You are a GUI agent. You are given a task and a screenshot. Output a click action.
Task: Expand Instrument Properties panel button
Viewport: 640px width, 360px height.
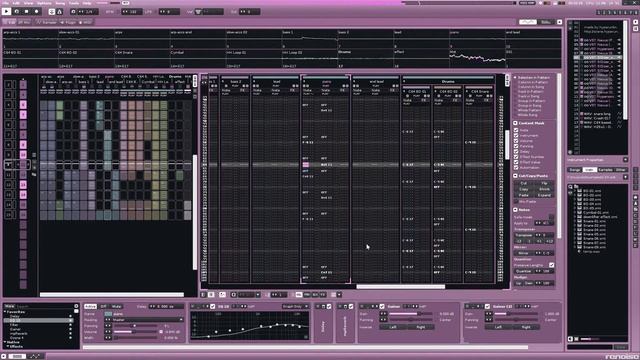[625, 160]
